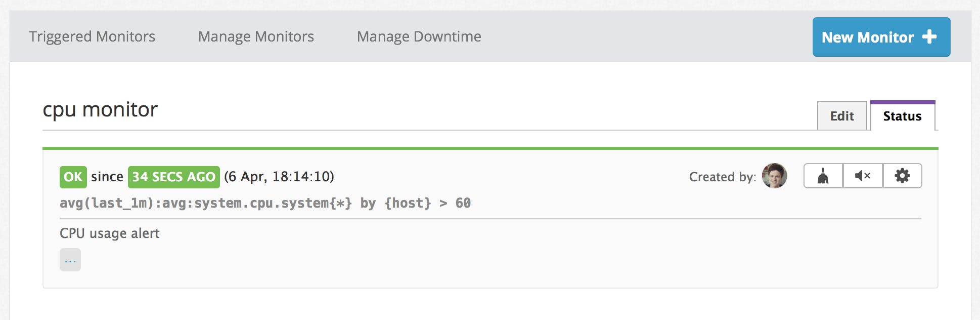Create a monitor with New Monitor button
980x320 pixels.
click(881, 37)
